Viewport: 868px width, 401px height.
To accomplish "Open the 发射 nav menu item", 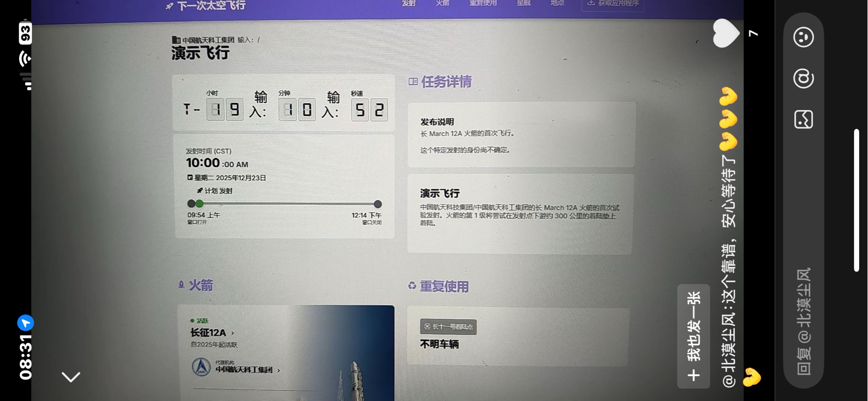I will click(x=409, y=3).
